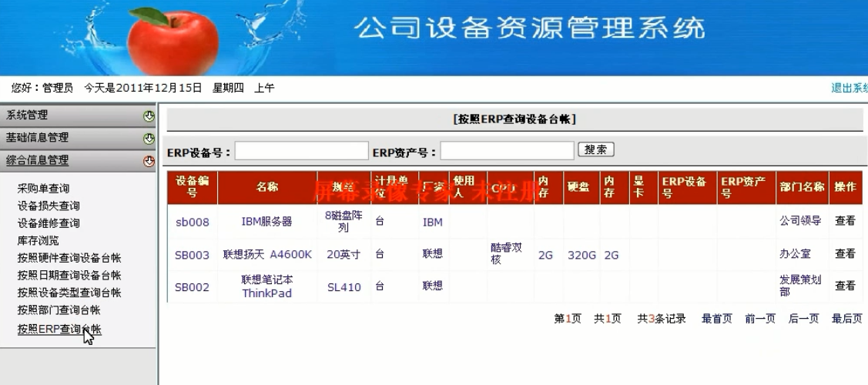Focus the ERP资产号 text box
868x385 pixels.
507,151
